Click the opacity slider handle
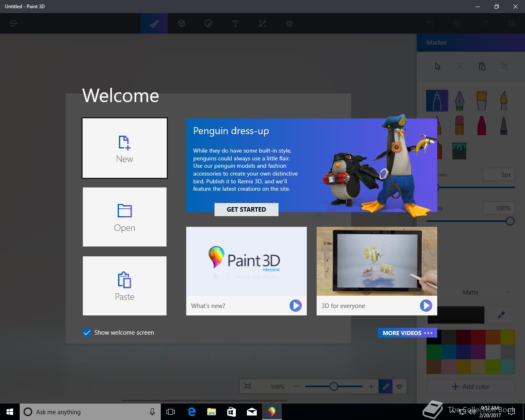Viewport: 525px width, 420px height. click(x=510, y=221)
